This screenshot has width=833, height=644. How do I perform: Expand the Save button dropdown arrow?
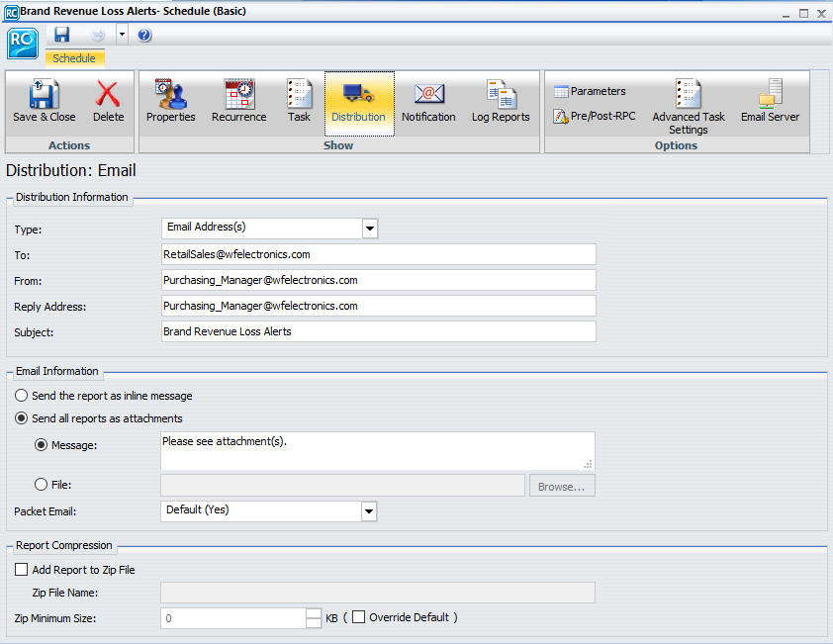123,35
